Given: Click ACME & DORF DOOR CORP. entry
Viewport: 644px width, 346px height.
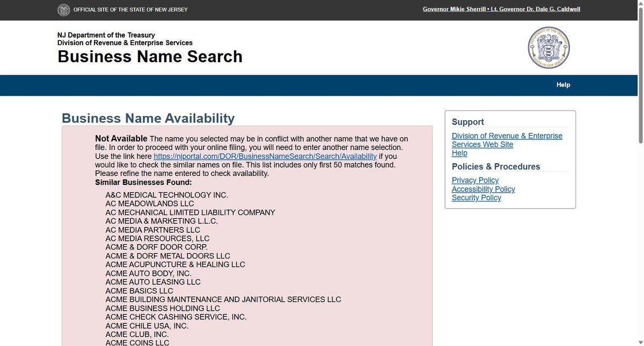Looking at the screenshot, I should click(157, 247).
